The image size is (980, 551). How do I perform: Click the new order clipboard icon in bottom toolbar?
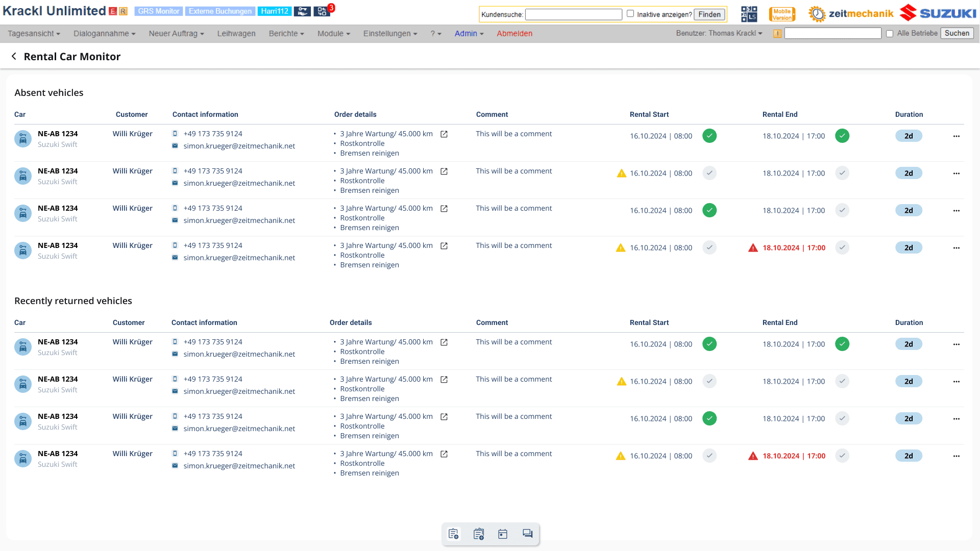(x=453, y=534)
